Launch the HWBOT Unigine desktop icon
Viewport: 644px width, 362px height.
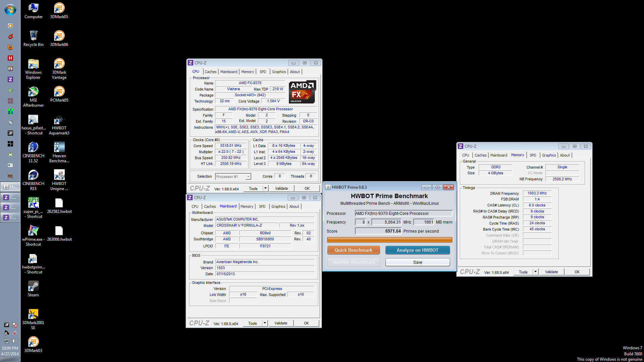(x=59, y=180)
